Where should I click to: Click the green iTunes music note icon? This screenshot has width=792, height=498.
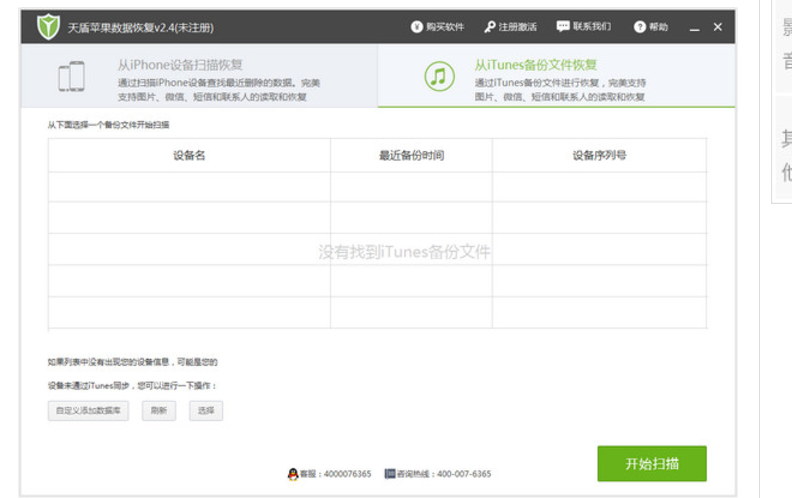(x=439, y=76)
